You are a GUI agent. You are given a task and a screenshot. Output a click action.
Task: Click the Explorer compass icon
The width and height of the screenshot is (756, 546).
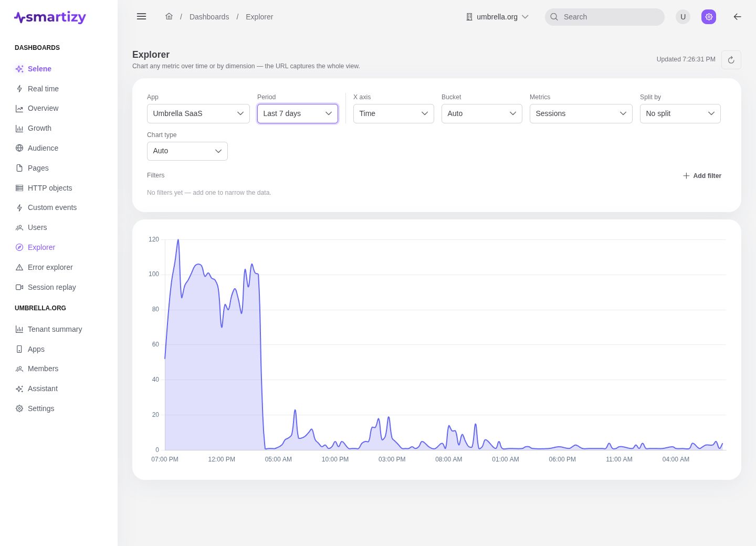point(19,247)
